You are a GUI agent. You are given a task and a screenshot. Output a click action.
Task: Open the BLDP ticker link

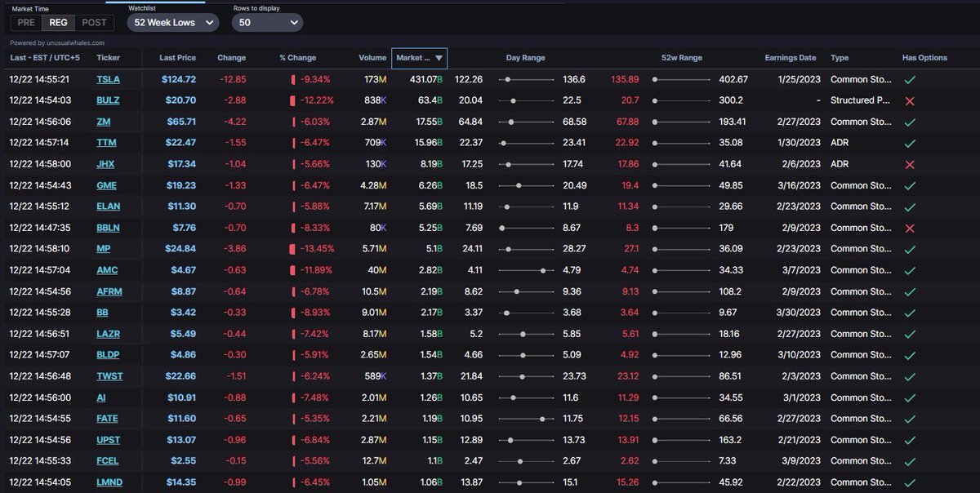(108, 354)
